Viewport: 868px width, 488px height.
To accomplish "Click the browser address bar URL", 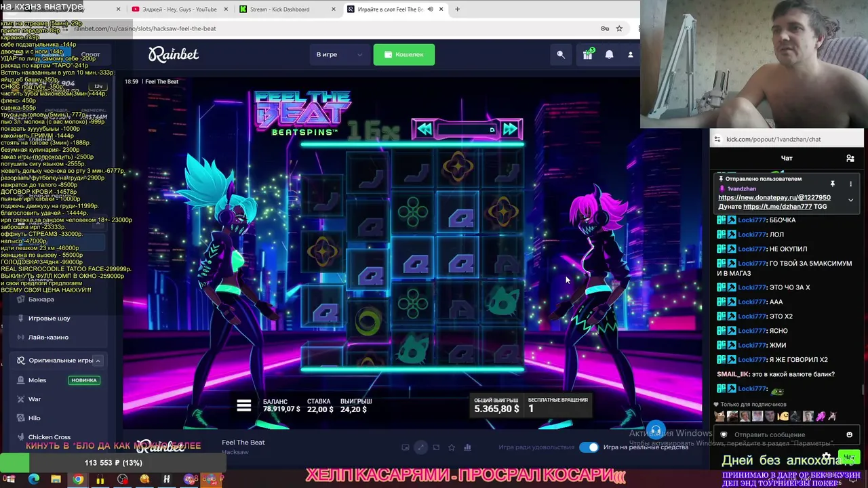I will 145,28.
